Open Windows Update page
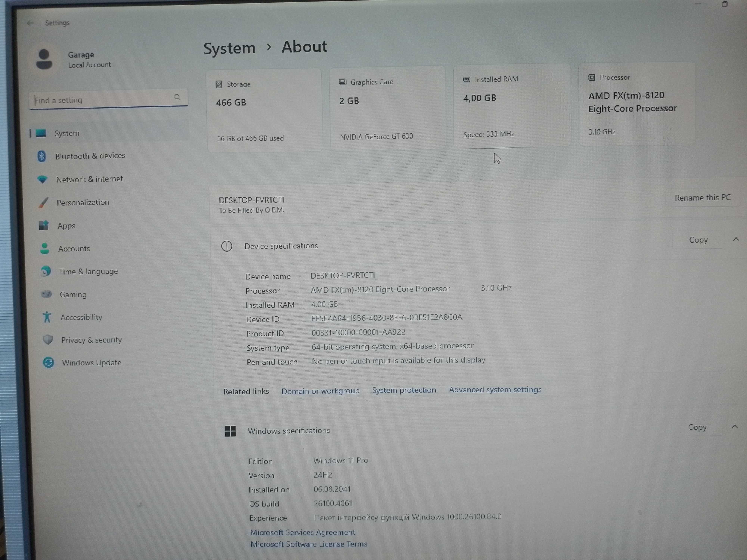The width and height of the screenshot is (747, 560). point(92,363)
